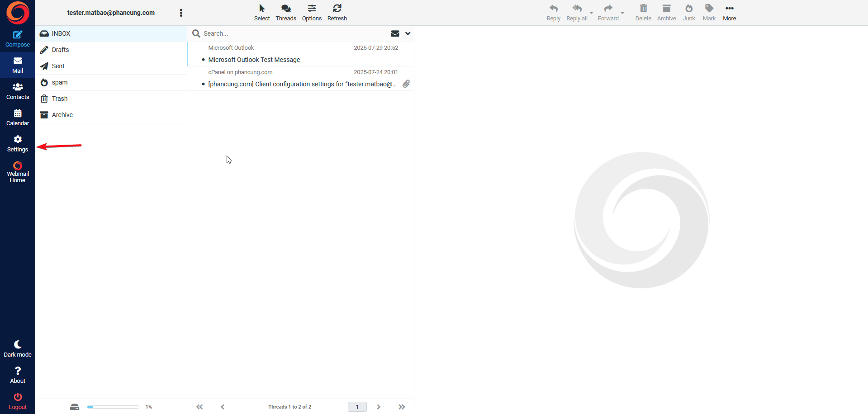Screen dimensions: 868x414
Task: Open the Drafts folder
Action: (x=61, y=50)
